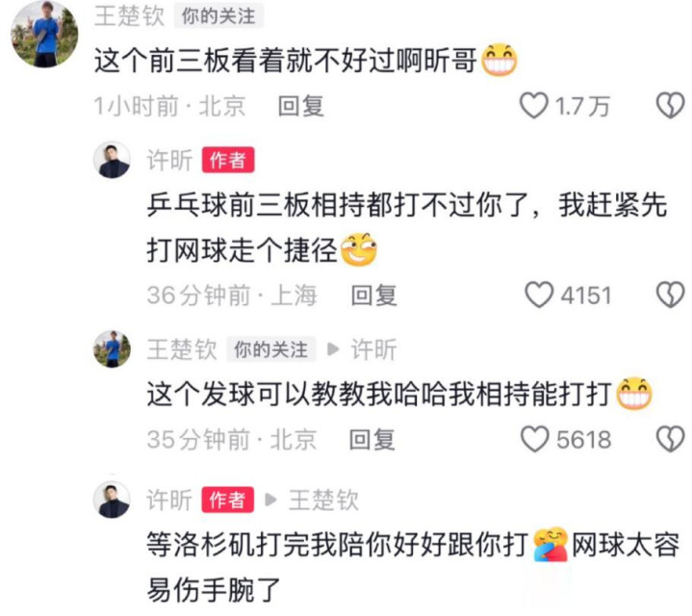Tap the red 作者 badge on 36分钟前 reply
This screenshot has width=692, height=616.
click(x=228, y=160)
